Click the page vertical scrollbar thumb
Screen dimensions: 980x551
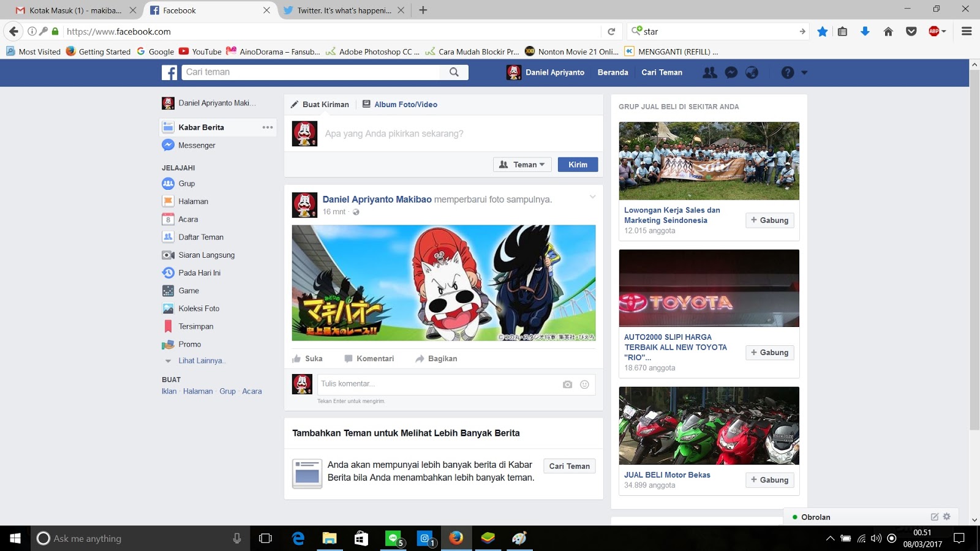(x=974, y=249)
